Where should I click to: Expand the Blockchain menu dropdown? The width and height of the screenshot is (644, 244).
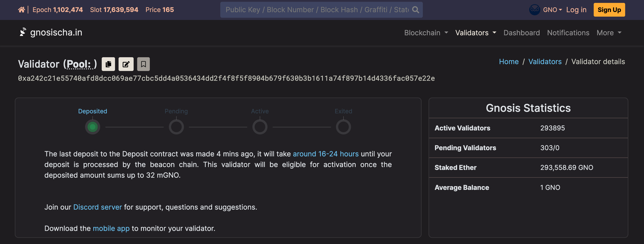[426, 33]
